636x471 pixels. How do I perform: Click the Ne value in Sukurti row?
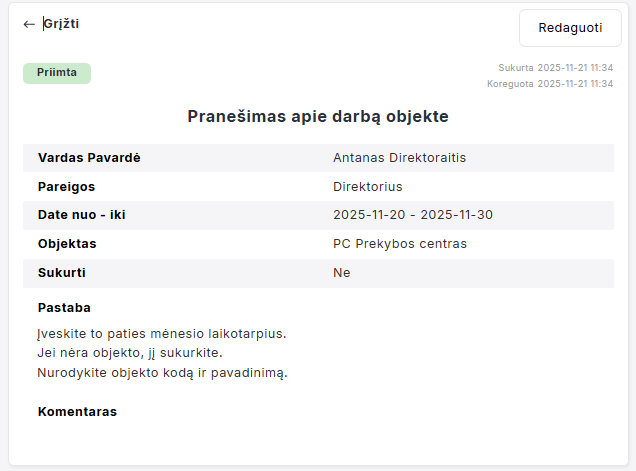tap(341, 273)
